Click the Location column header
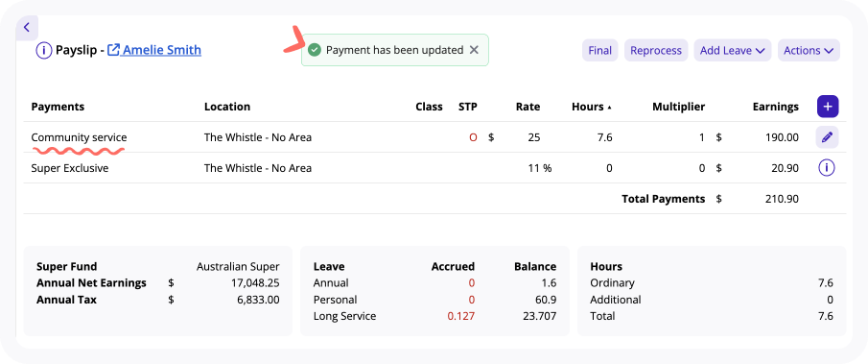 227,107
